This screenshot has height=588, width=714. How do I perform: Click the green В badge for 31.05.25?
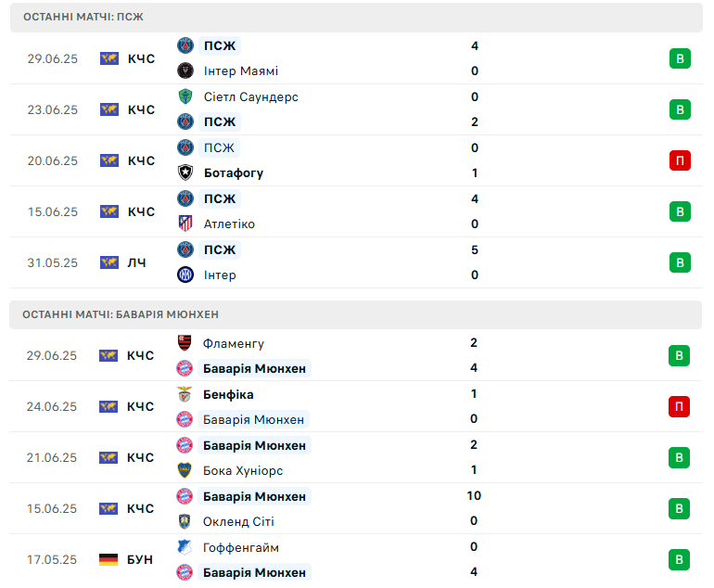pyautogui.click(x=680, y=262)
